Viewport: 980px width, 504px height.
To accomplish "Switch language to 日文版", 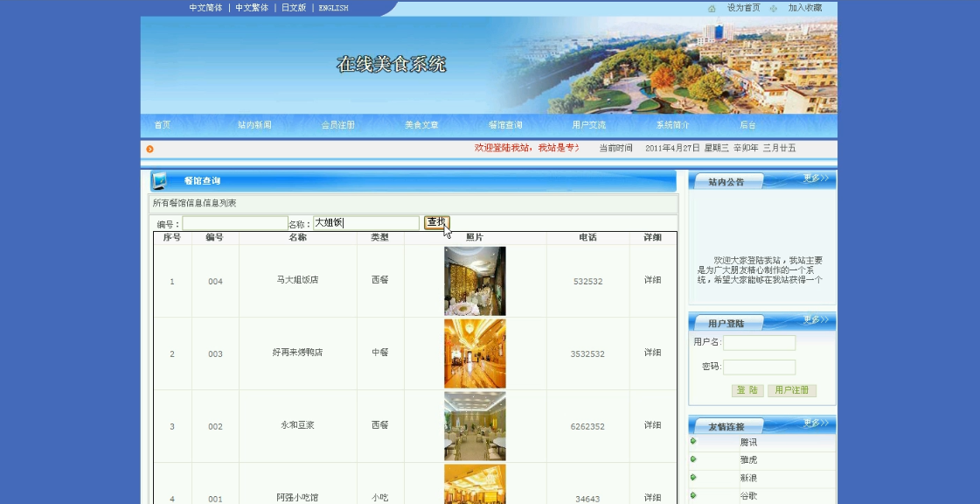I will pos(294,8).
